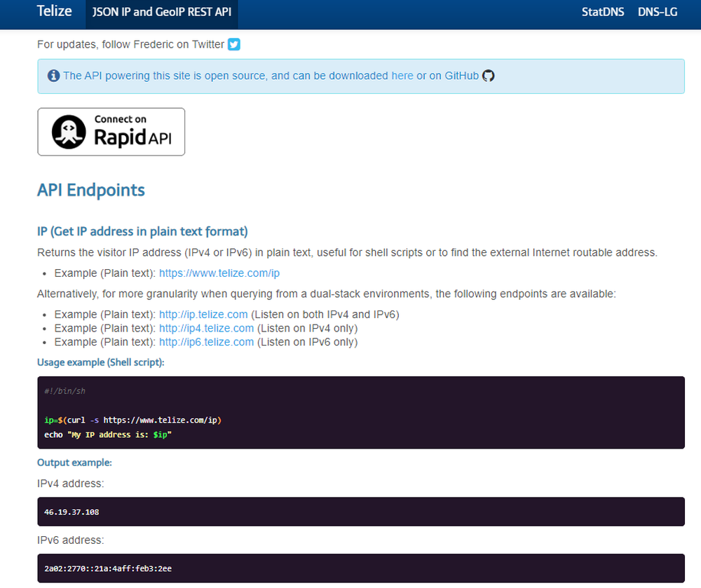This screenshot has height=588, width=701.
Task: Click the echo 'My IP address is' code line
Action: pyautogui.click(x=108, y=435)
